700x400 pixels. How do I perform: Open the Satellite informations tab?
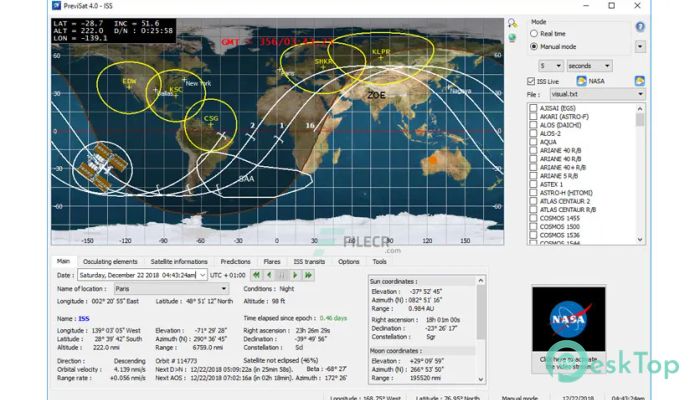coord(179,262)
